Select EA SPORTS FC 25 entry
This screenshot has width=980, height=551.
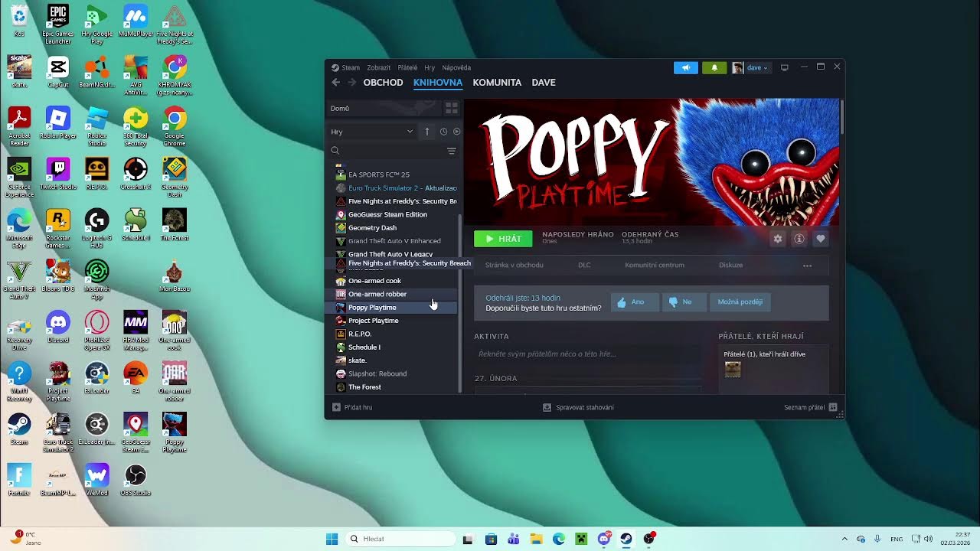(396, 174)
